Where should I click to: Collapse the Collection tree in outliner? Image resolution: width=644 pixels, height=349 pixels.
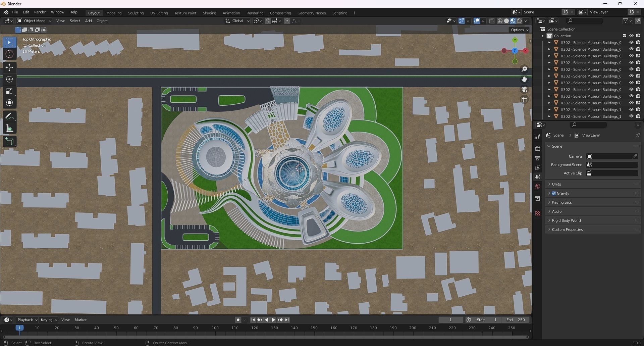click(x=543, y=36)
